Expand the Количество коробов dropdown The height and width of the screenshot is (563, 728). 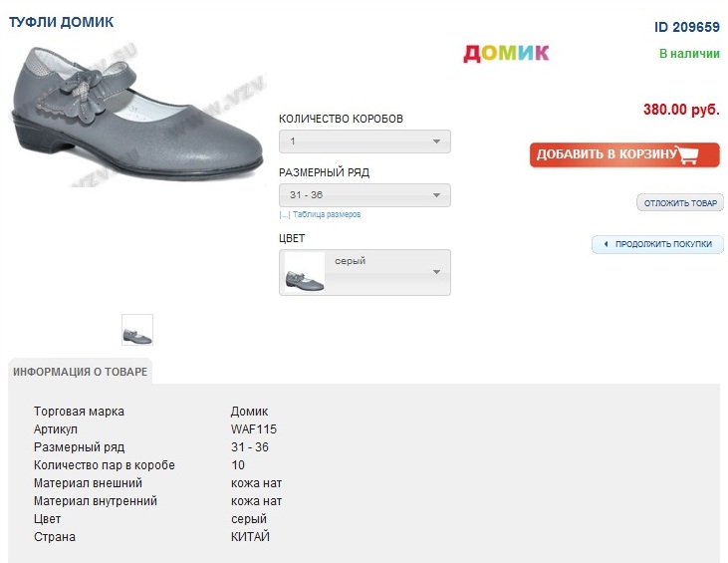click(x=364, y=141)
